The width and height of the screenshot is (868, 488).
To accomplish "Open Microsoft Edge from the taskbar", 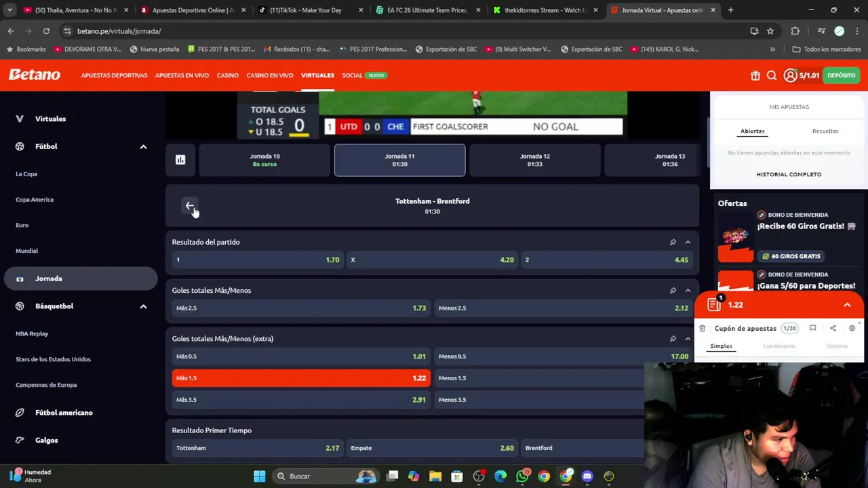I will (500, 476).
